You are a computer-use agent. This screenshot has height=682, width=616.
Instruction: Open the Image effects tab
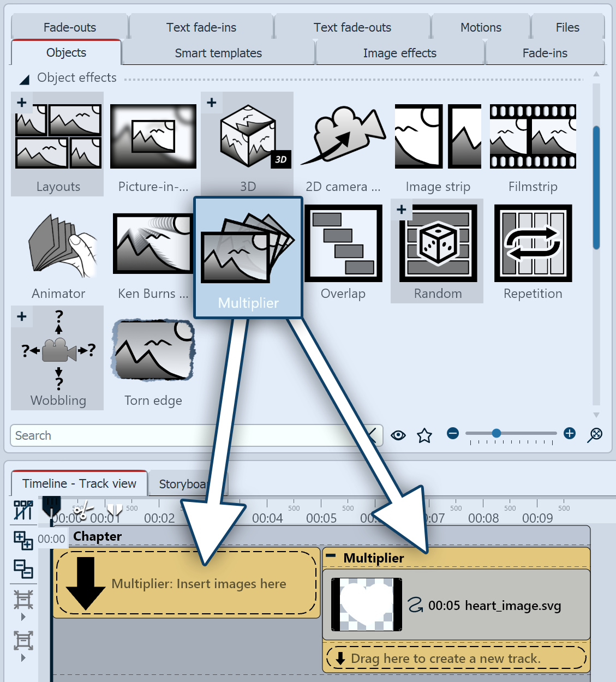tap(399, 53)
